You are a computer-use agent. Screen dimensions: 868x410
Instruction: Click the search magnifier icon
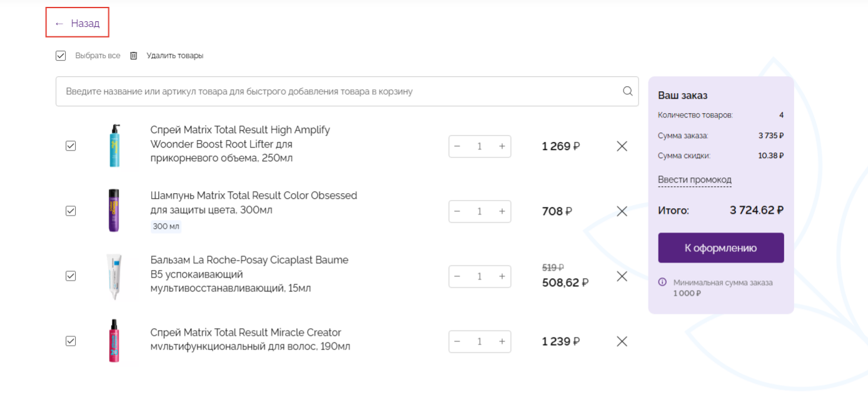click(x=628, y=91)
